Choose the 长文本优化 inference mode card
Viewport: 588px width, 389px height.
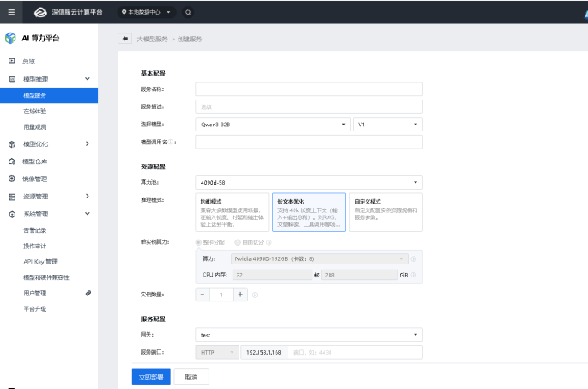(x=308, y=212)
